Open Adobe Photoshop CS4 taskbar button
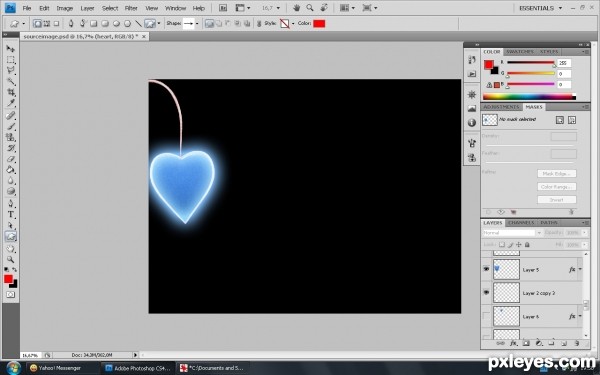600x375 pixels. click(138, 368)
